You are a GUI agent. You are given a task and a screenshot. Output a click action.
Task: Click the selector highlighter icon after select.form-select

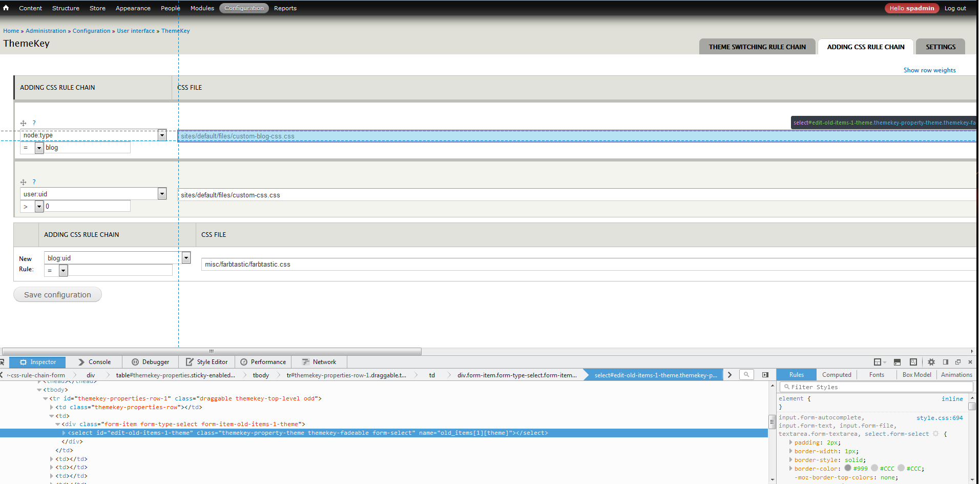click(x=935, y=434)
